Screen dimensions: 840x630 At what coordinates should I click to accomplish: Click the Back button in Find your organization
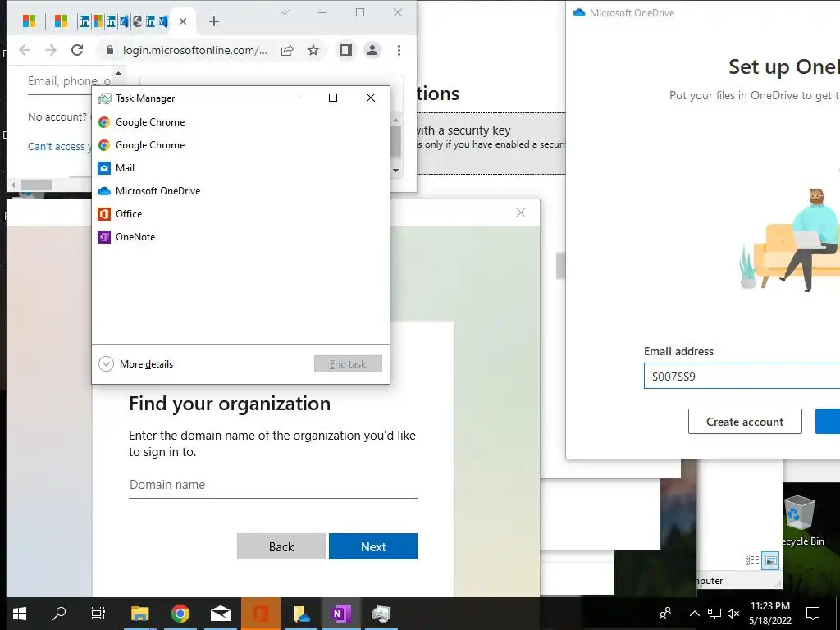[x=281, y=546]
